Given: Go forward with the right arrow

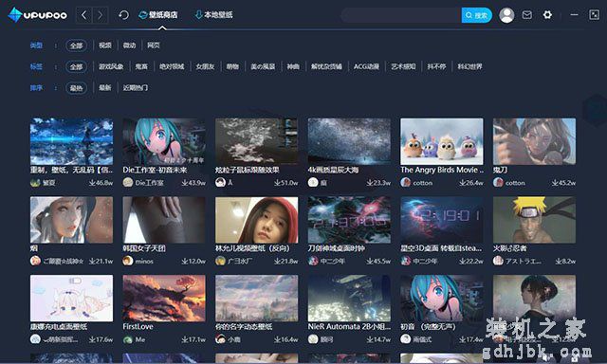Looking at the screenshot, I should coord(101,15).
